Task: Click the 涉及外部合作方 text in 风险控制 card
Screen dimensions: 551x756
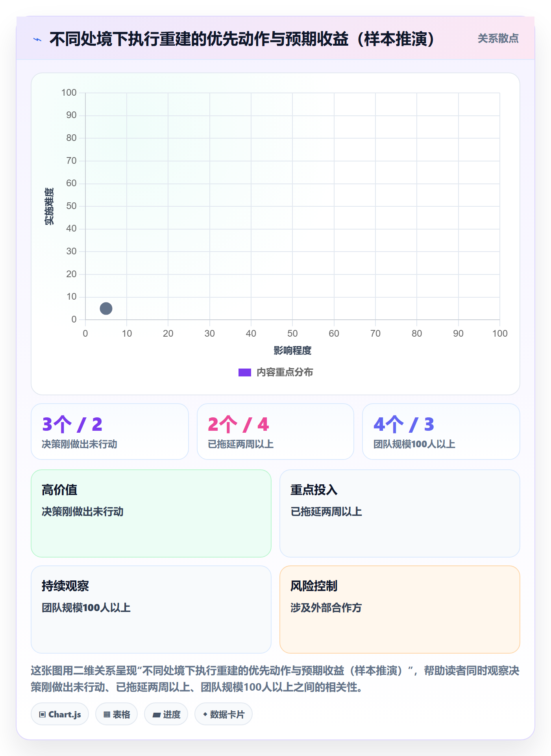Action: pos(326,608)
